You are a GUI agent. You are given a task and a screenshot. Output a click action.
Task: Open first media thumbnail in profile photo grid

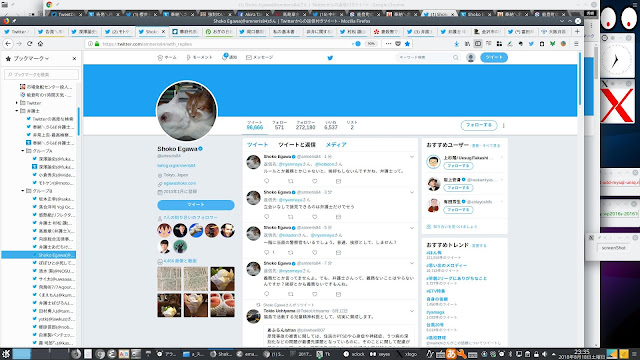[x=169, y=279]
